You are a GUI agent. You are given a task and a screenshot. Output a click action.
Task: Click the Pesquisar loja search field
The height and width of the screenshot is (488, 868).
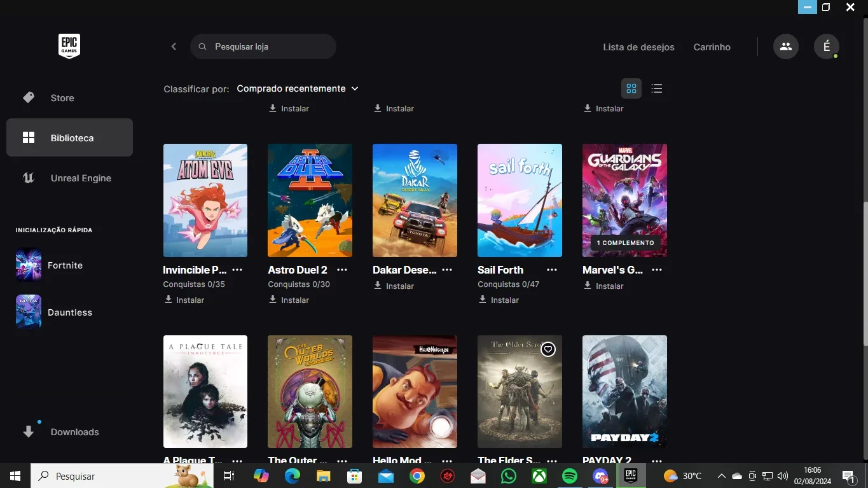263,46
